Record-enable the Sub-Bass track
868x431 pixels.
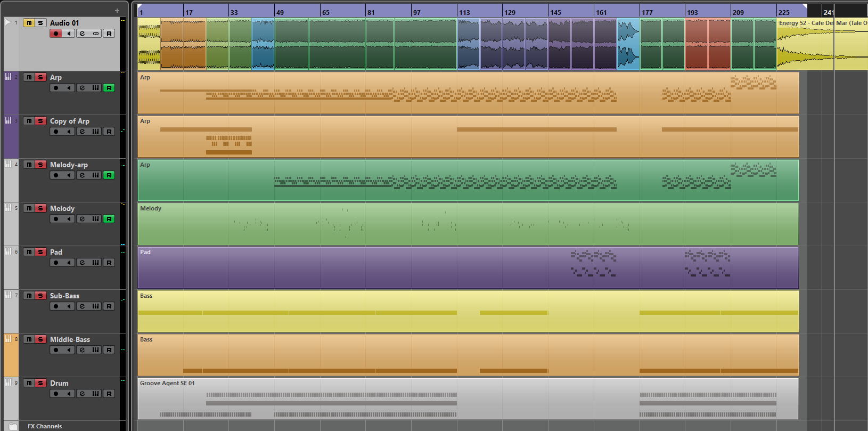pyautogui.click(x=56, y=306)
